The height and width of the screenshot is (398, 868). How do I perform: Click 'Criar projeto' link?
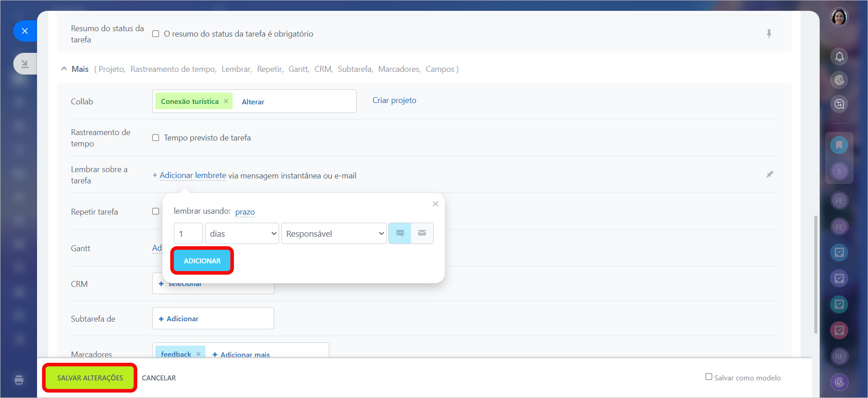click(394, 100)
